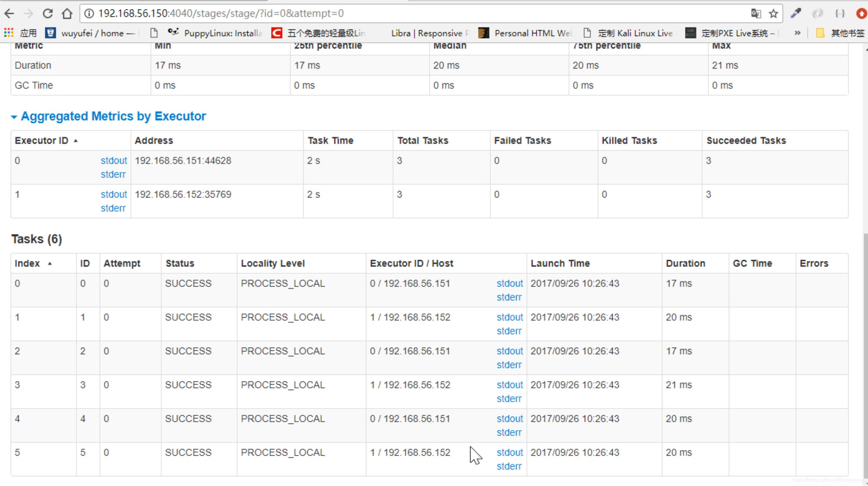The height and width of the screenshot is (486, 868).
Task: Open the Libra Responsive bookmark
Action: pos(430,33)
